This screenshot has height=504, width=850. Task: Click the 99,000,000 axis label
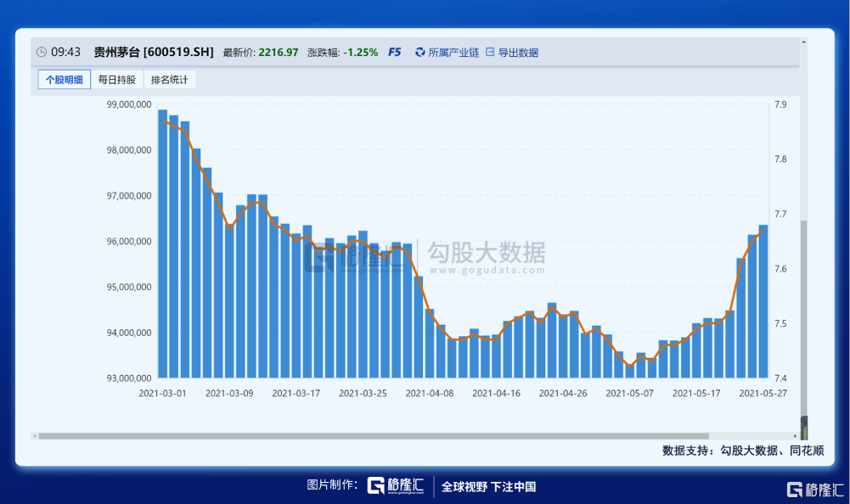[129, 104]
